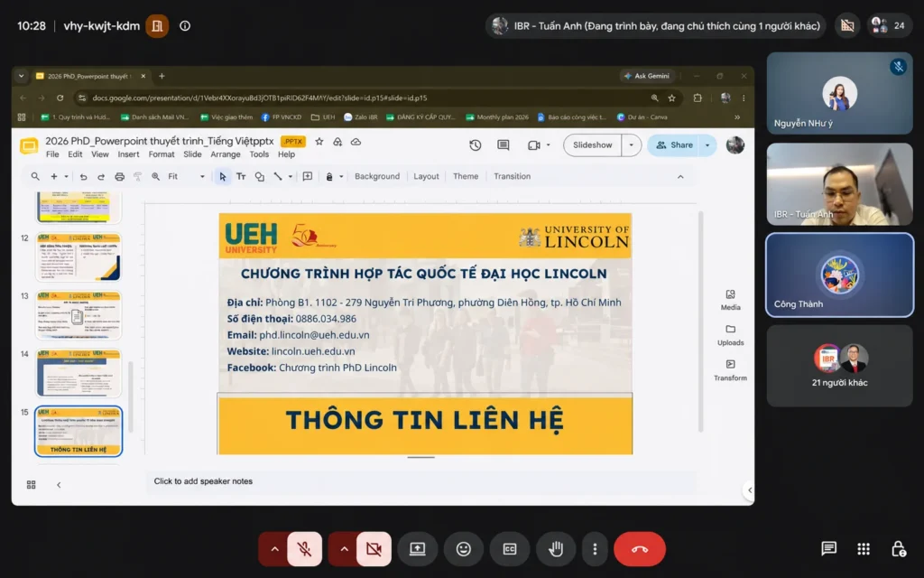Viewport: 924px width, 578px height.
Task: Click the Background button in toolbar
Action: click(x=377, y=176)
